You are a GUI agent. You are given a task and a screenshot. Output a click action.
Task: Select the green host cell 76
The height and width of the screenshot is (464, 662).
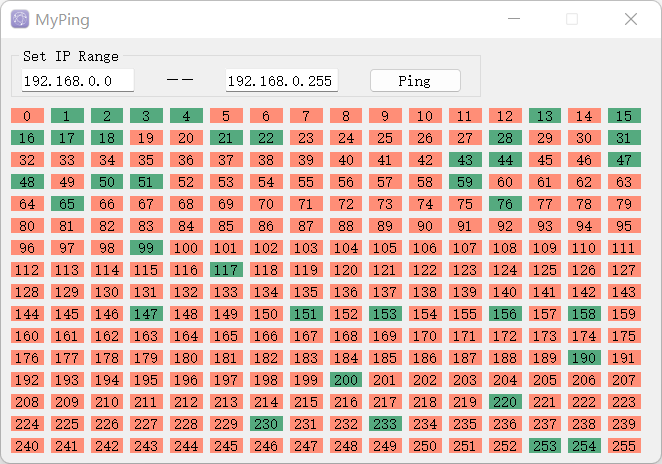point(505,204)
